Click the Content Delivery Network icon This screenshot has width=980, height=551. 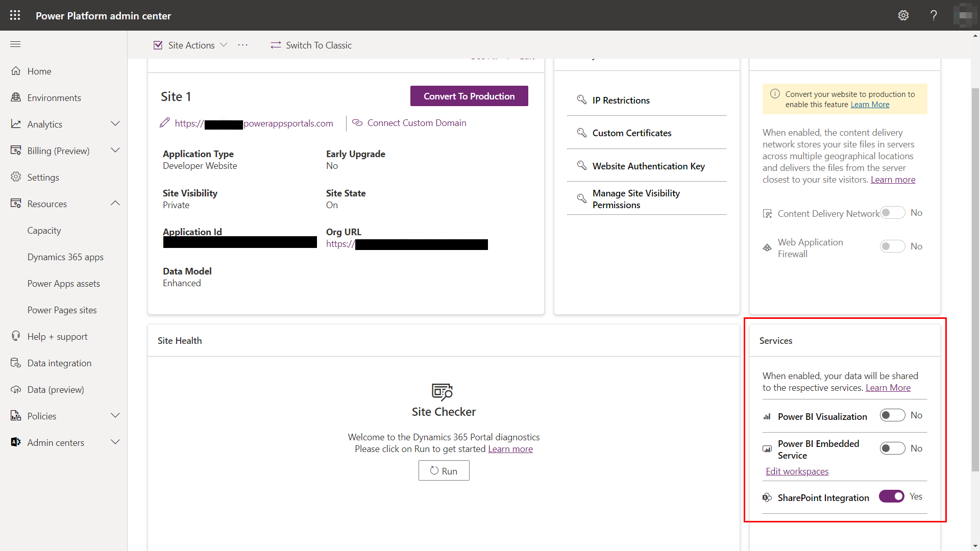click(767, 213)
